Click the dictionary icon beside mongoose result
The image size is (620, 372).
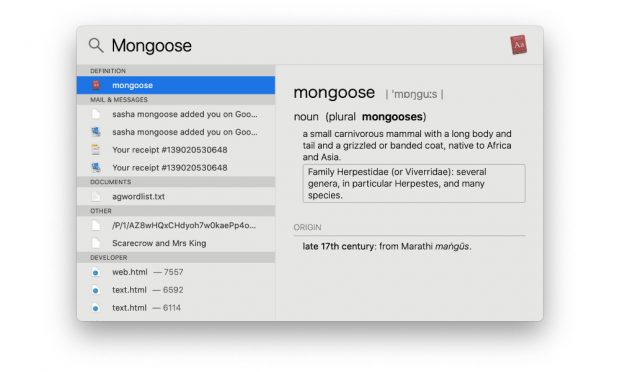(96, 85)
